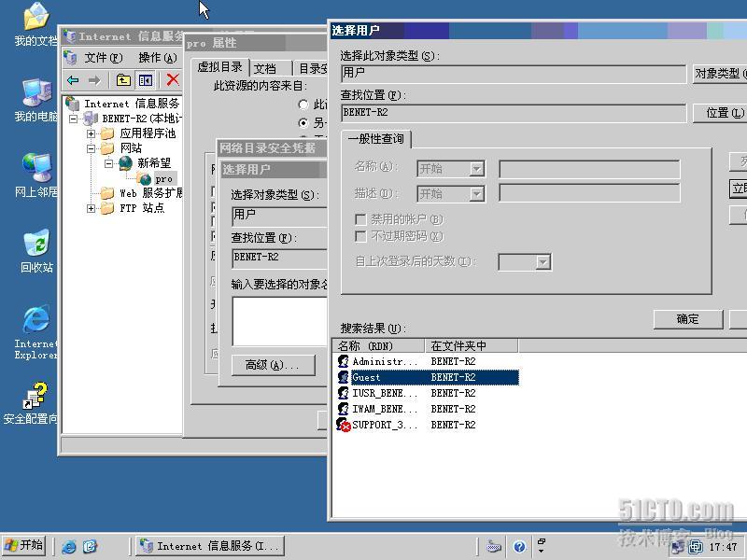Collapse BENET-R2 local computer node

pos(74,119)
